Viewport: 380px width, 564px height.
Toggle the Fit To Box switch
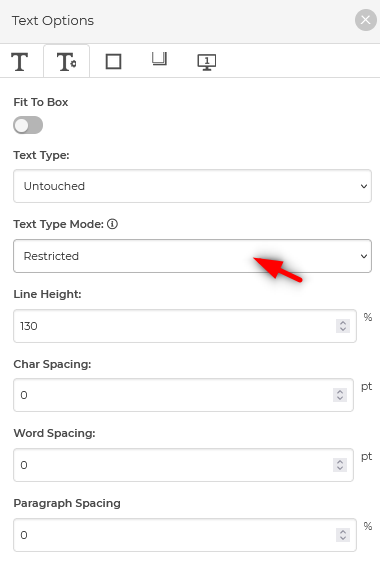tap(28, 126)
